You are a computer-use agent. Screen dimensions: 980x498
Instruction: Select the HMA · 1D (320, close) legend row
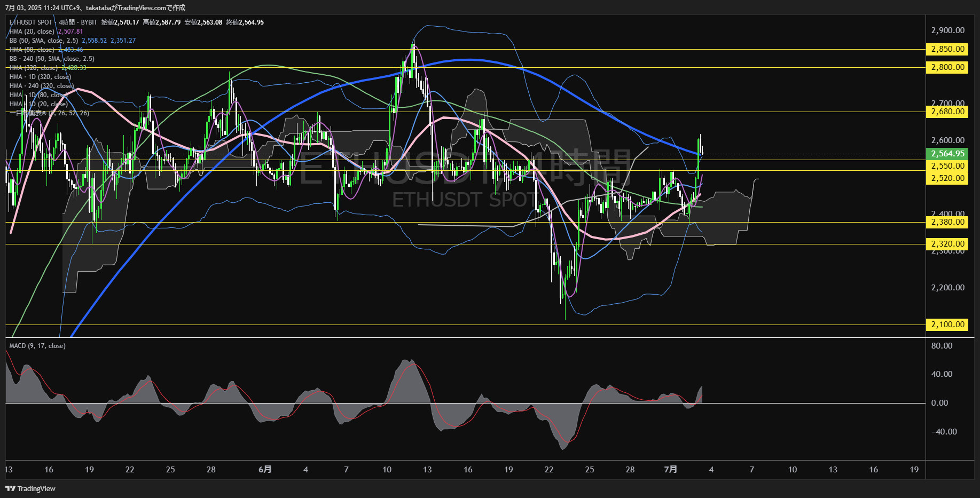[x=40, y=77]
